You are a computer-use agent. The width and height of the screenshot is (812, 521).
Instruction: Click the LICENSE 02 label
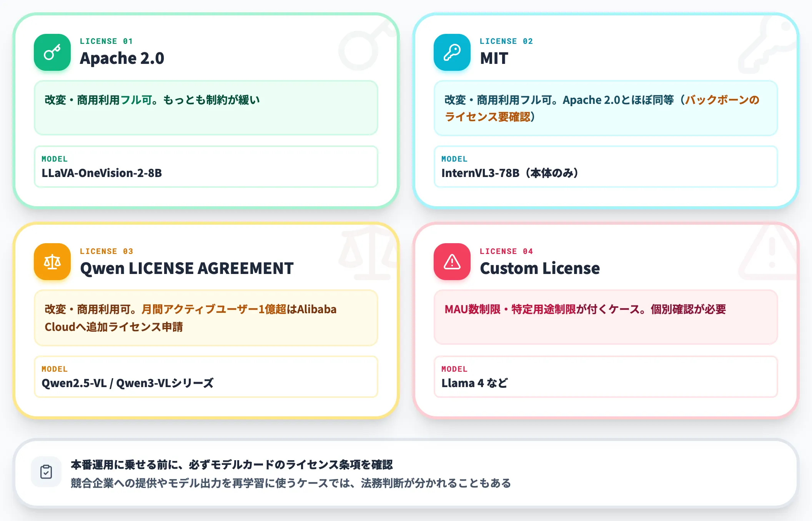pyautogui.click(x=506, y=41)
